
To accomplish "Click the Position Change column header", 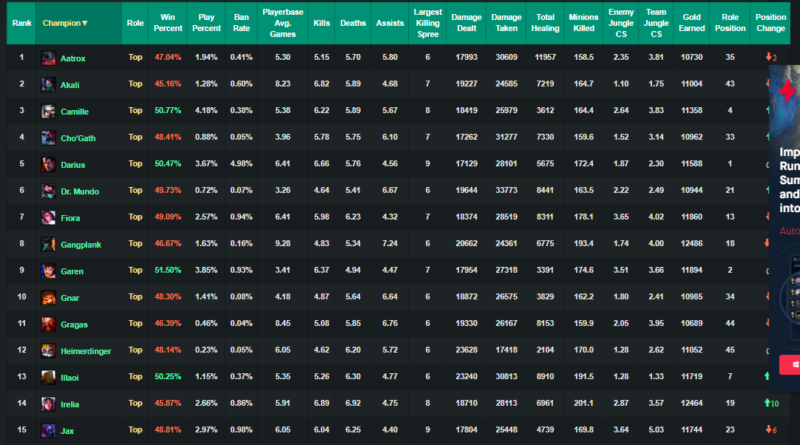I will [771, 22].
